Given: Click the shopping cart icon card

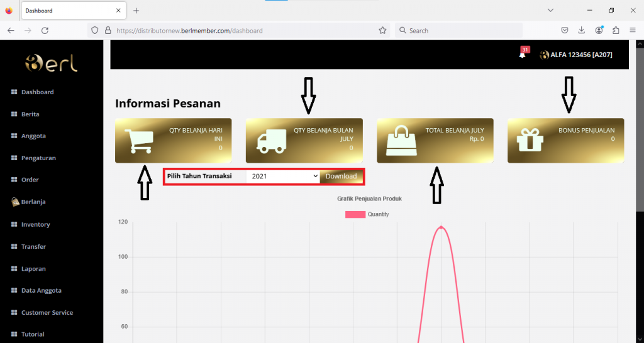Looking at the screenshot, I should tap(141, 141).
